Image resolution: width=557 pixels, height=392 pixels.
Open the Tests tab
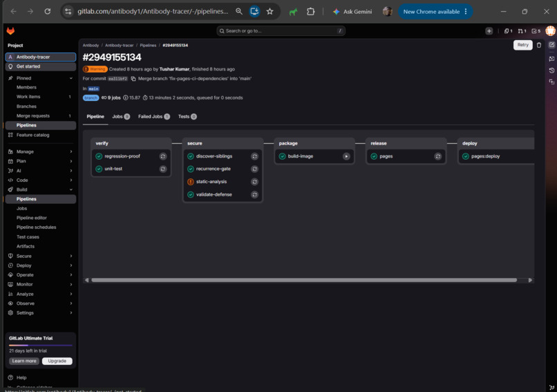(x=187, y=117)
